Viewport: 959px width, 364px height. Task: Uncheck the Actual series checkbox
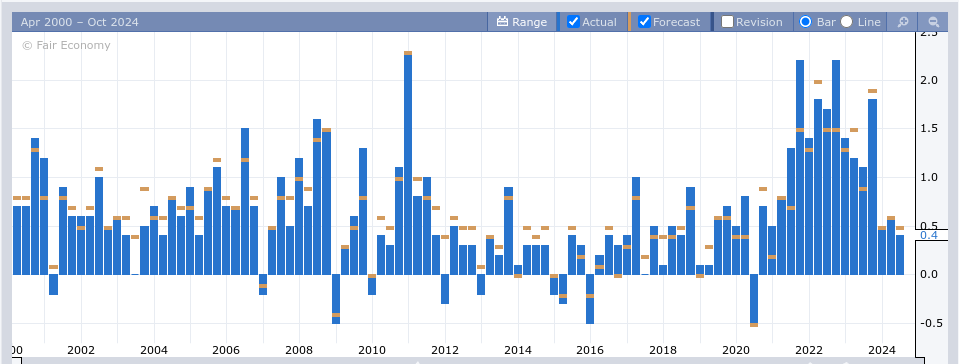(573, 22)
